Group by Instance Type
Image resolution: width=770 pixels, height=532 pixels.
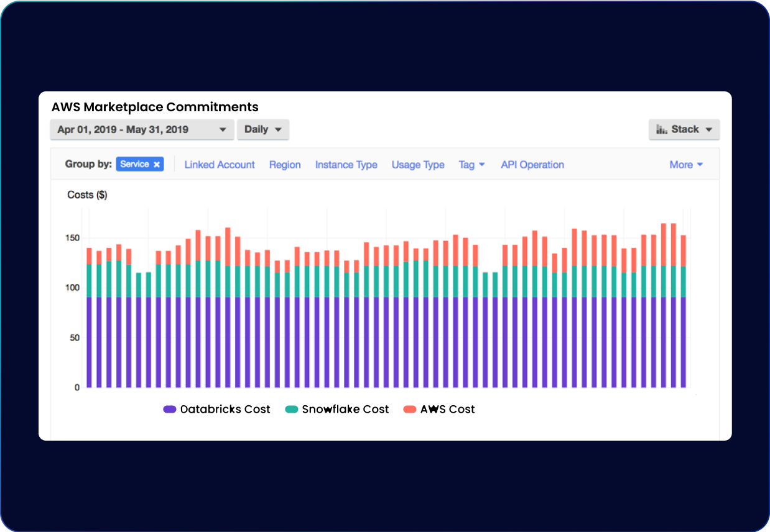pyautogui.click(x=346, y=165)
